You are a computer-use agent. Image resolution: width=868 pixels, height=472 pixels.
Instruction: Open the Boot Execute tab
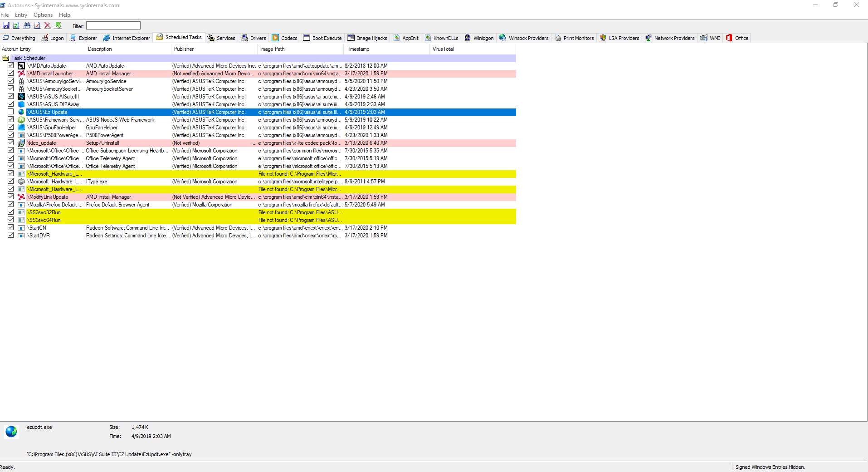coord(322,38)
